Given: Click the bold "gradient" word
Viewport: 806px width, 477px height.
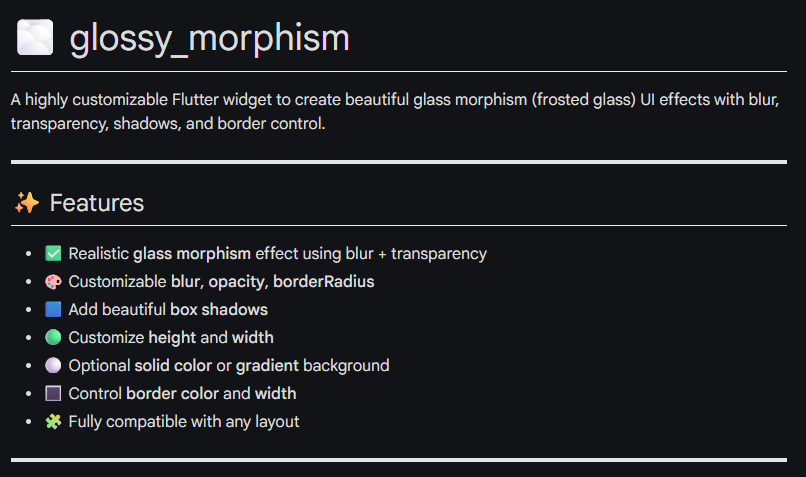Looking at the screenshot, I should [267, 366].
